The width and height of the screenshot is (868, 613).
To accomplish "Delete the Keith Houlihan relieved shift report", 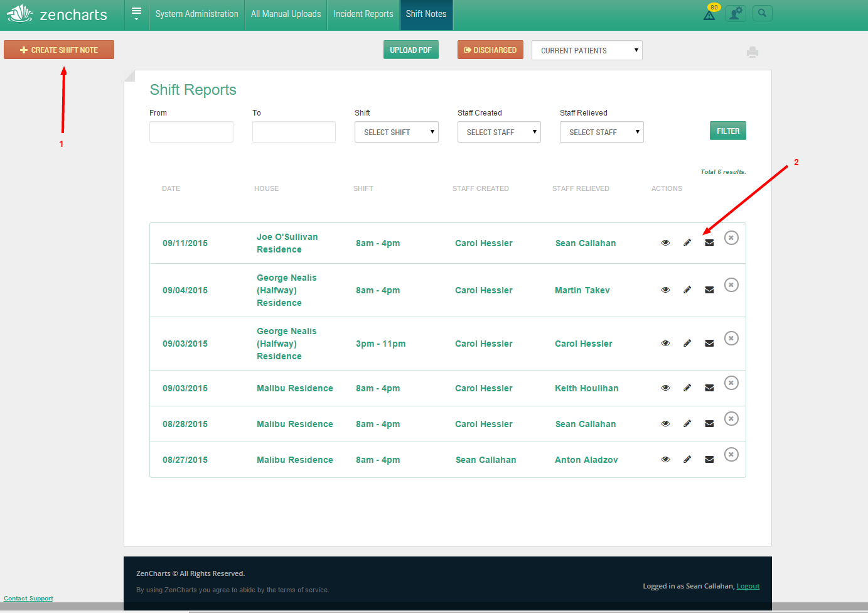I will click(731, 383).
